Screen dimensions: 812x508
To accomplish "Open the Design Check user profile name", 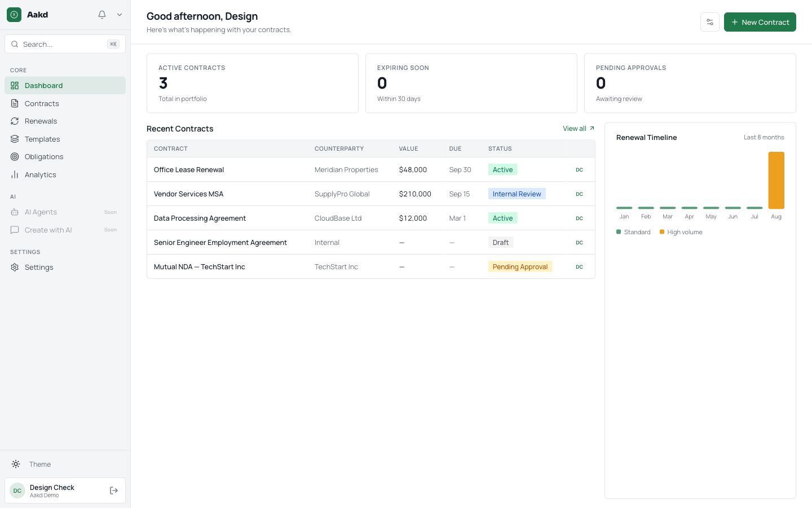I will 52,487.
